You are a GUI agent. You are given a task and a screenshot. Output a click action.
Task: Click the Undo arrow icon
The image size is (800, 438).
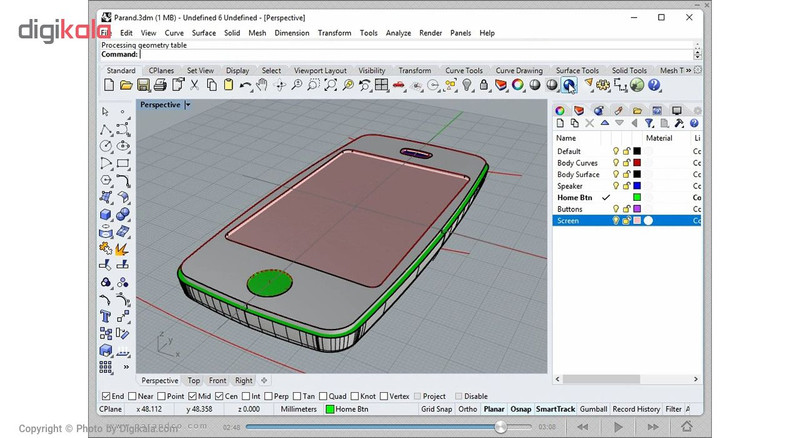[x=245, y=85]
